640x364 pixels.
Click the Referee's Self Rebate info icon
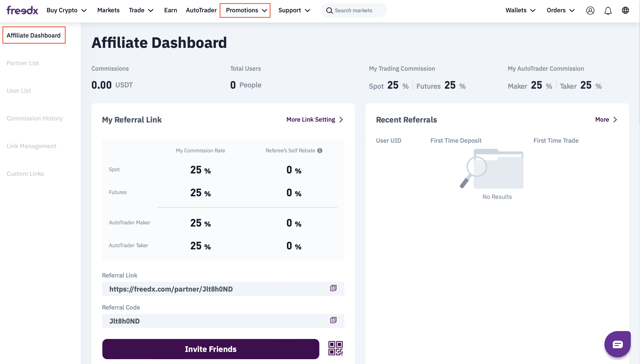[x=320, y=151]
